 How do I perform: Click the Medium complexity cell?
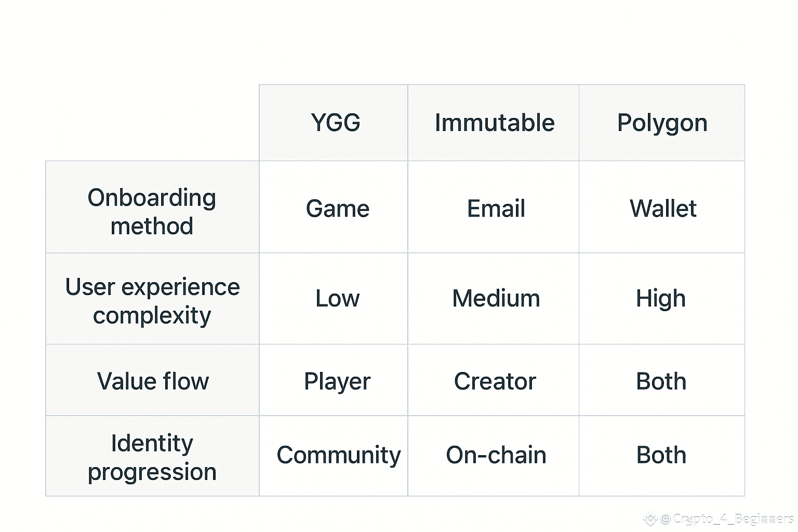click(x=496, y=299)
